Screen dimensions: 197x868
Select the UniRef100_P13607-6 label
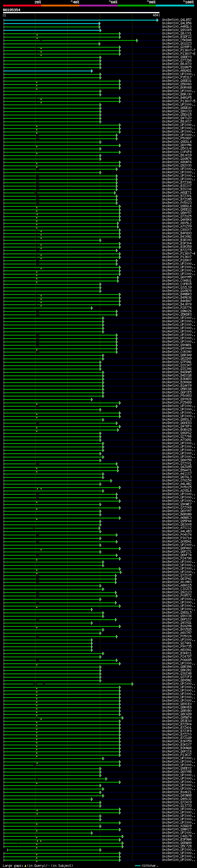click(179, 54)
